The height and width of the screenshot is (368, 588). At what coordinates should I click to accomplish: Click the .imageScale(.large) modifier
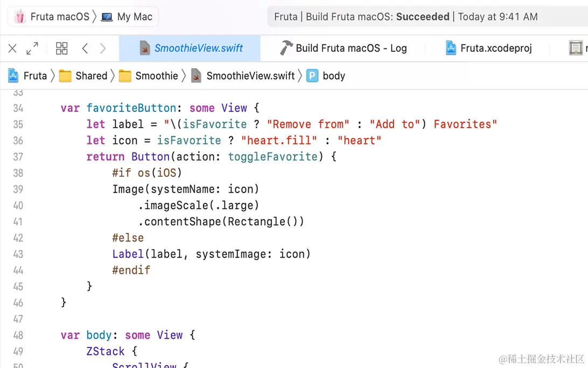pyautogui.click(x=198, y=205)
